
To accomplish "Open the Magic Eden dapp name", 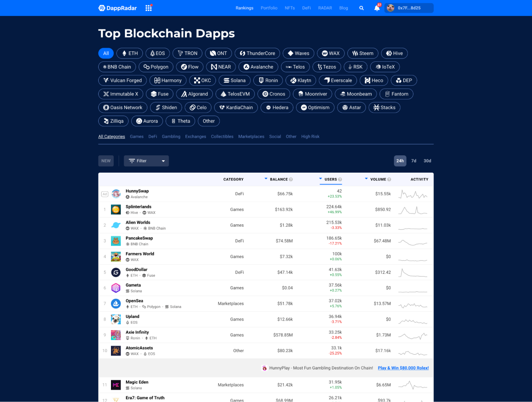I will (137, 382).
